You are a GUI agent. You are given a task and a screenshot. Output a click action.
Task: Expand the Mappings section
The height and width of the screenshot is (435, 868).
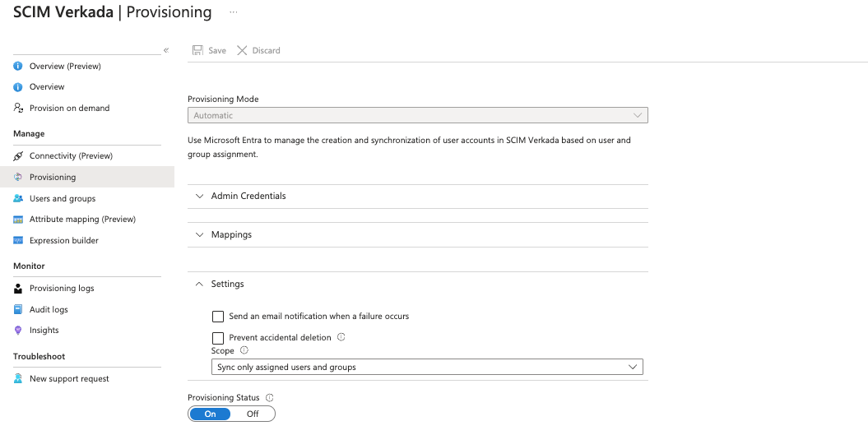(x=231, y=234)
